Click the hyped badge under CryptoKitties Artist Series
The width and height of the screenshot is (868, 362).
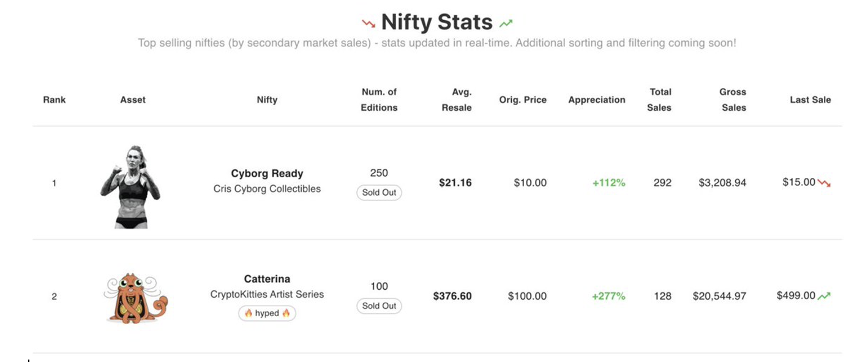coord(267,313)
